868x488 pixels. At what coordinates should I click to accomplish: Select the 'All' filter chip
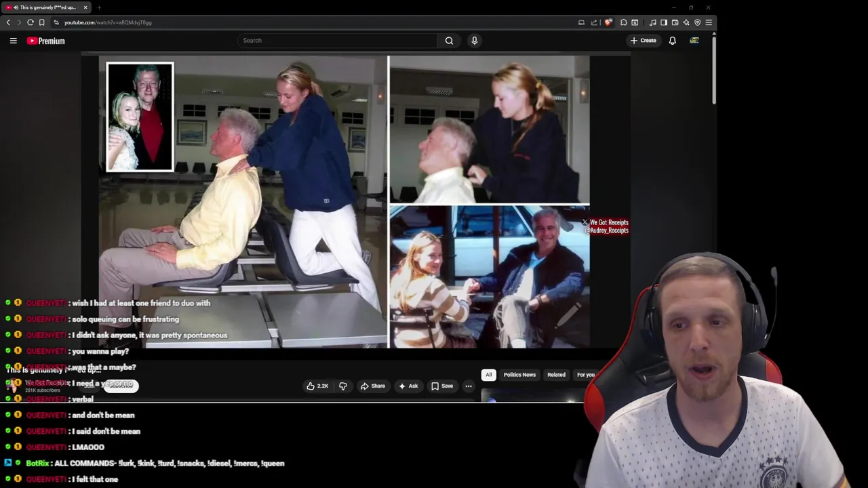[488, 375]
